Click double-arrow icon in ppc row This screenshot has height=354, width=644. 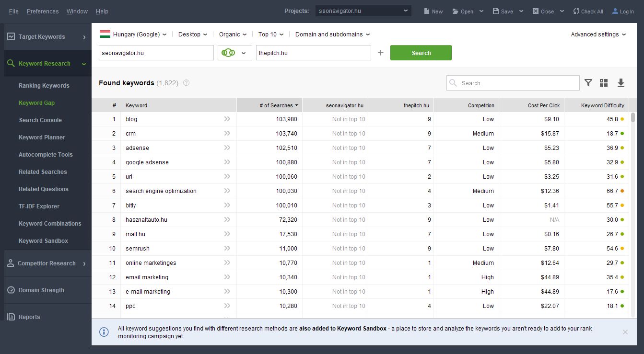[x=227, y=306]
